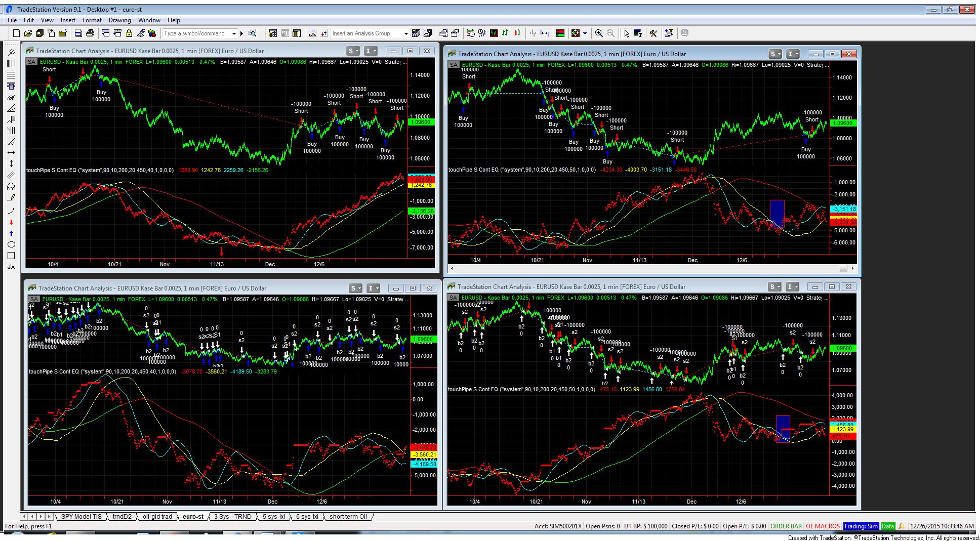
Task: Expand the Insert an Analysis Group dropdown
Action: coord(405,33)
